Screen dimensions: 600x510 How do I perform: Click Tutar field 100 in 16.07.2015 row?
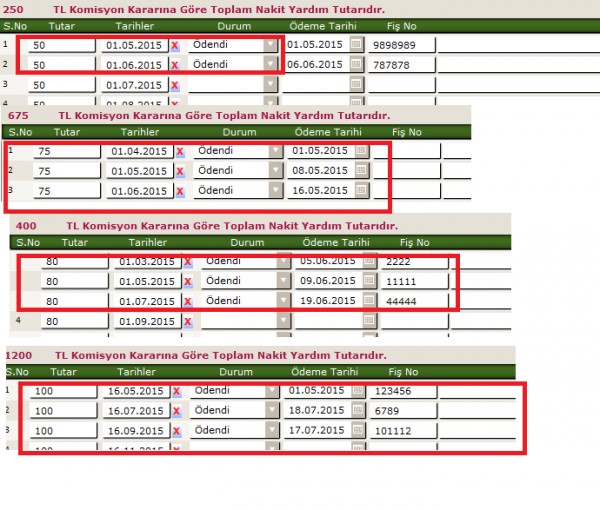(x=64, y=411)
